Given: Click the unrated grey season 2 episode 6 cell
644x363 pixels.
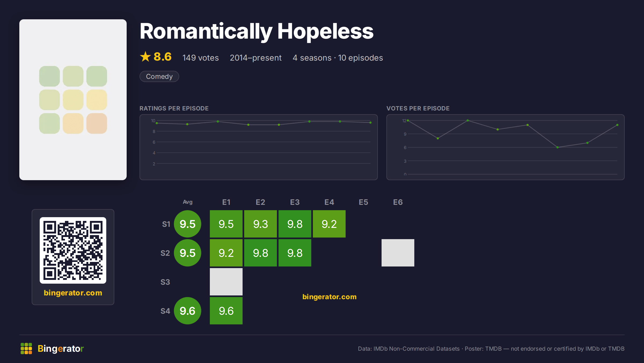Looking at the screenshot, I should tap(398, 253).
